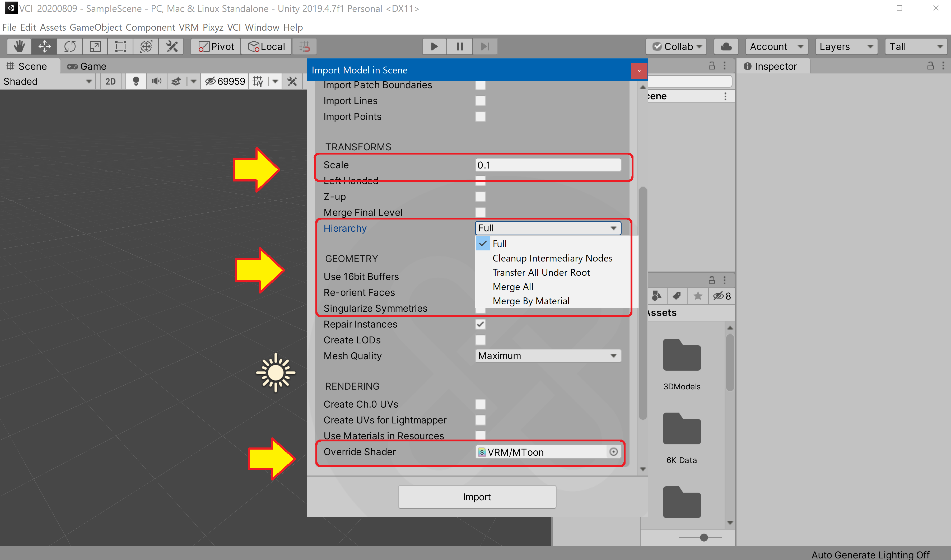Enable Import Points checkbox
Image resolution: width=951 pixels, height=560 pixels.
point(481,116)
